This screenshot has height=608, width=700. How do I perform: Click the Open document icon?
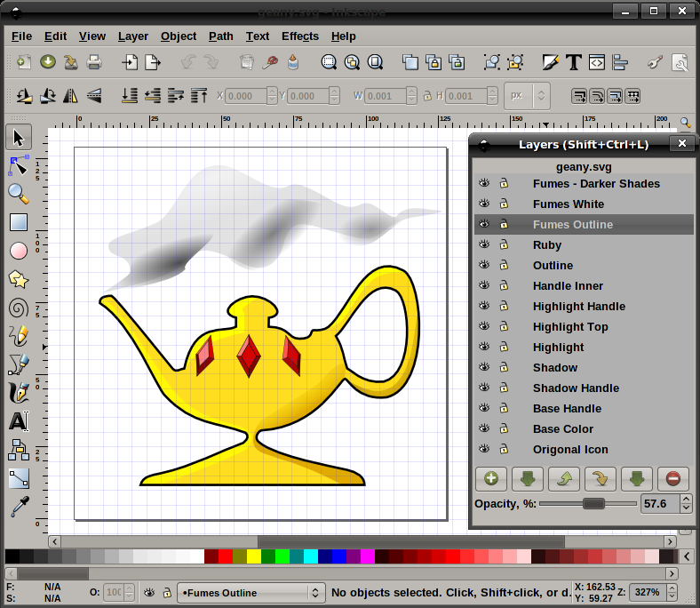tap(48, 62)
